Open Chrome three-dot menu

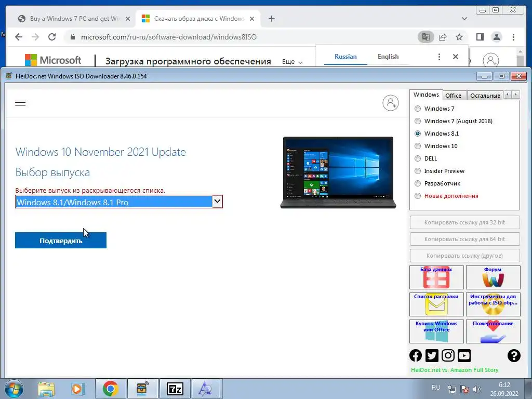click(513, 37)
